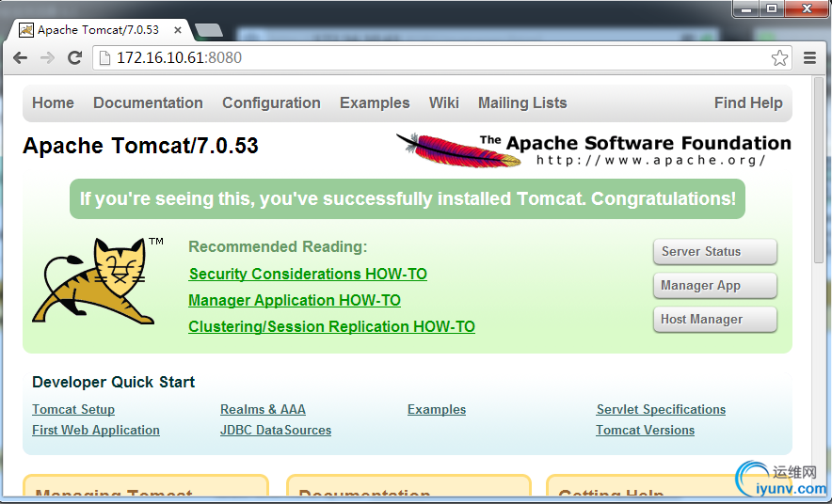Screen dimensions: 832x504
Task: Open the Tomcat Versions link
Action: coord(646,430)
